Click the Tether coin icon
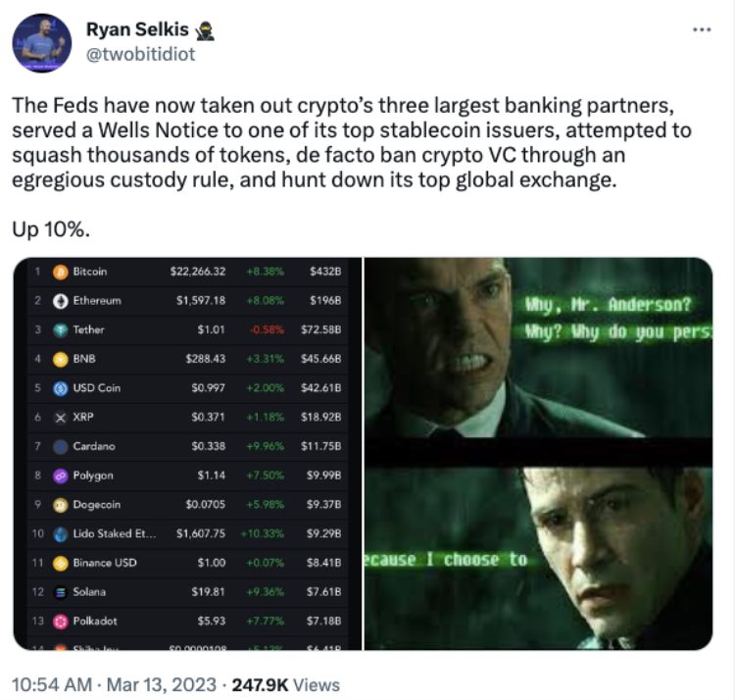 (x=59, y=329)
